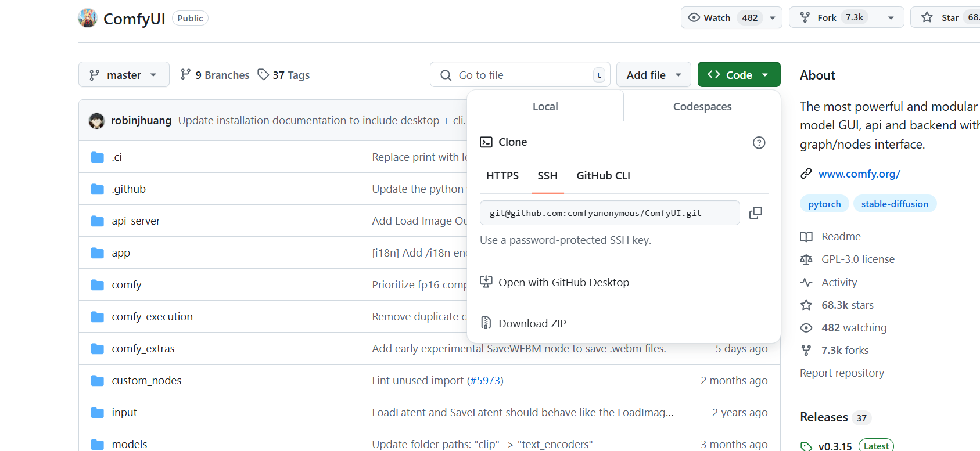
Task: Open the comfy_execution folder name
Action: pos(152,317)
